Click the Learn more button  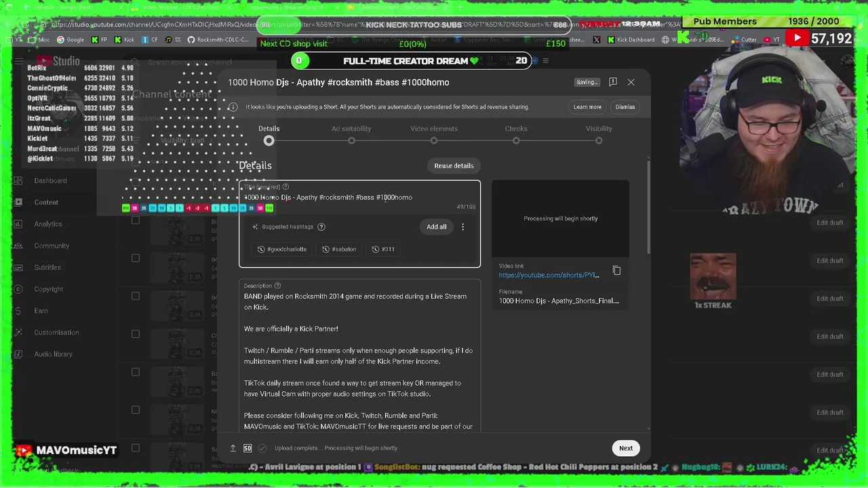pyautogui.click(x=587, y=107)
